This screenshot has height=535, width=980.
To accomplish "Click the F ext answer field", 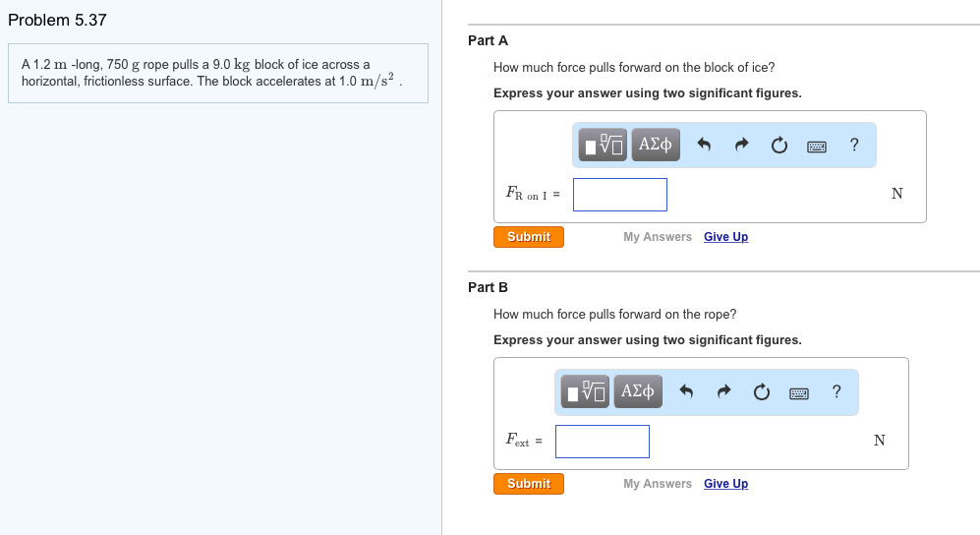I will coord(603,442).
